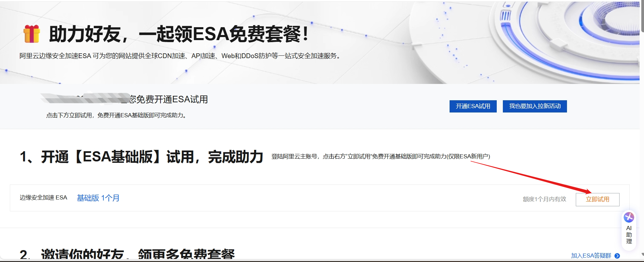Click heading 2、邀请你的好友，领更多免费套餐
This screenshot has height=262, width=644.
click(x=127, y=254)
